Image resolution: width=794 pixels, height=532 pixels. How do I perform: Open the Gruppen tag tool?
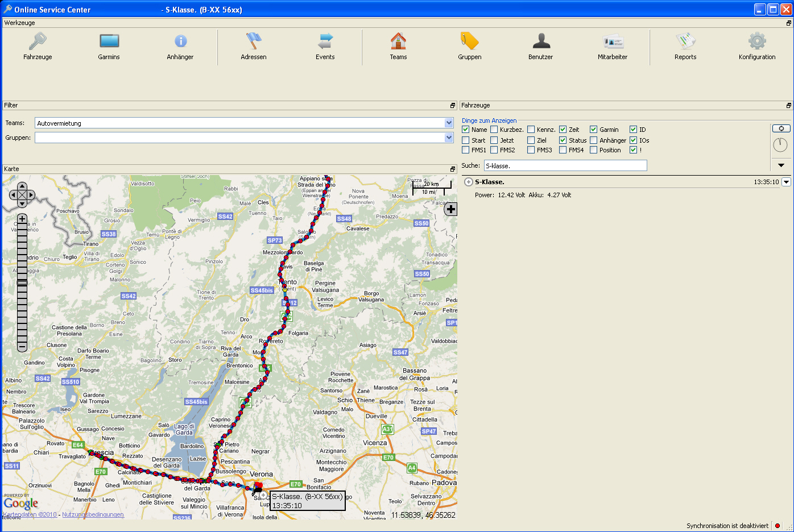[470, 46]
